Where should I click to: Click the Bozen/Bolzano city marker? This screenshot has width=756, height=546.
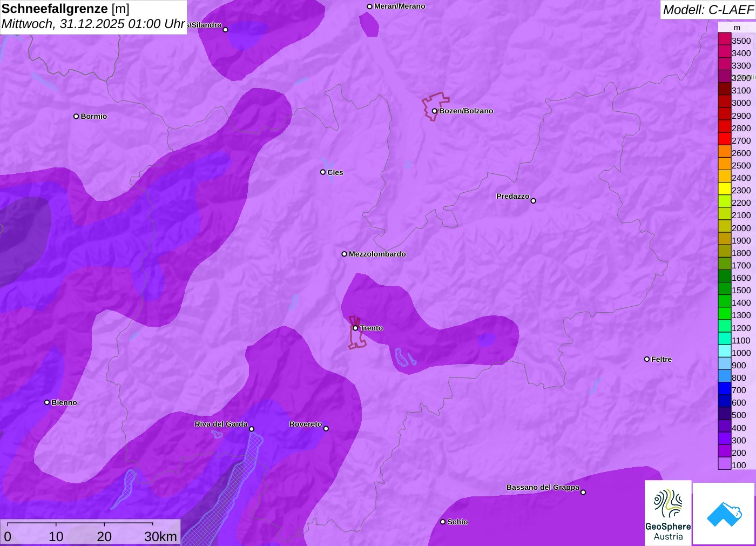click(434, 111)
